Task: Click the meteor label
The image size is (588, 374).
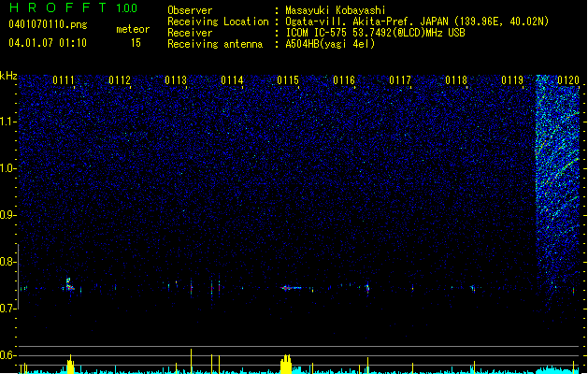Action: [133, 29]
